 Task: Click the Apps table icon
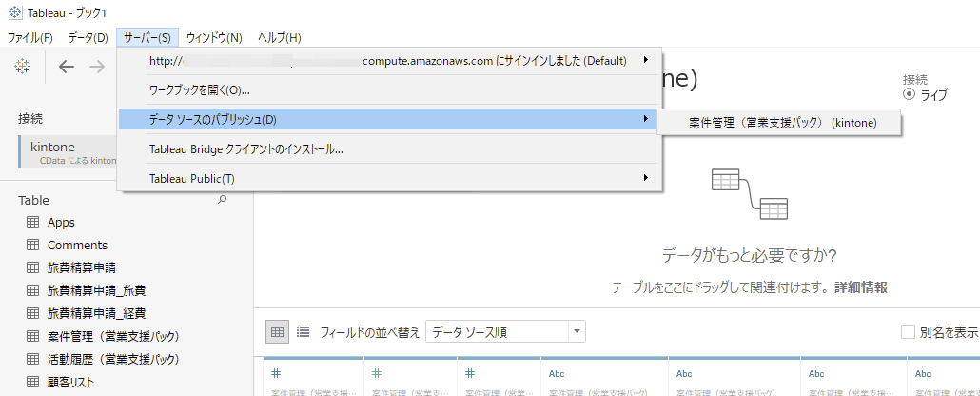pos(33,222)
